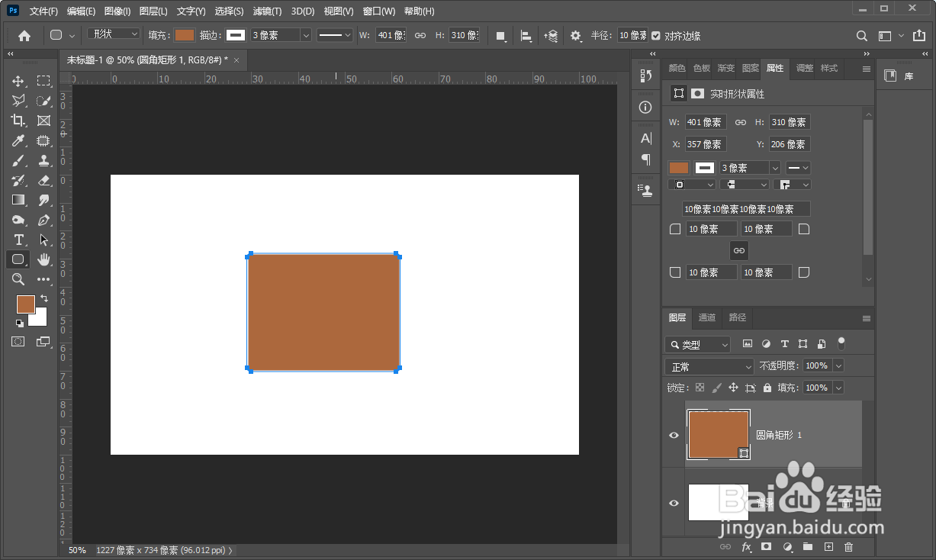This screenshot has width=936, height=560.
Task: Open the 正常 blend mode dropdown
Action: 709,366
